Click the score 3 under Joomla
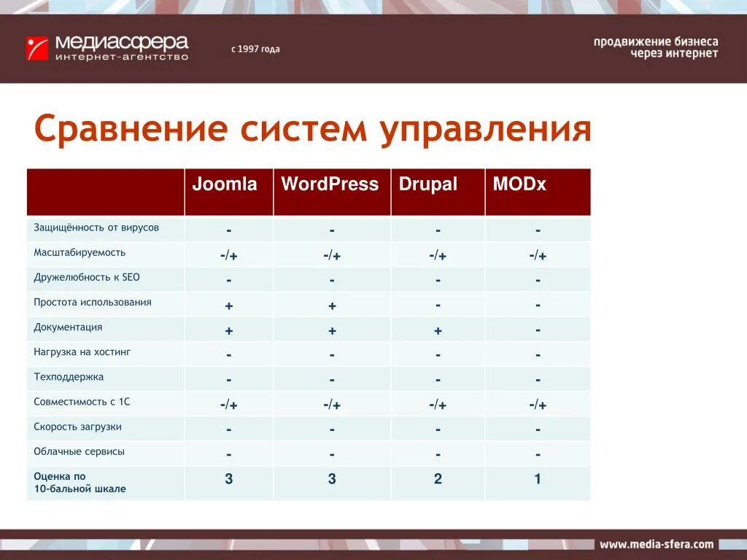This screenshot has height=560, width=747. (x=228, y=478)
